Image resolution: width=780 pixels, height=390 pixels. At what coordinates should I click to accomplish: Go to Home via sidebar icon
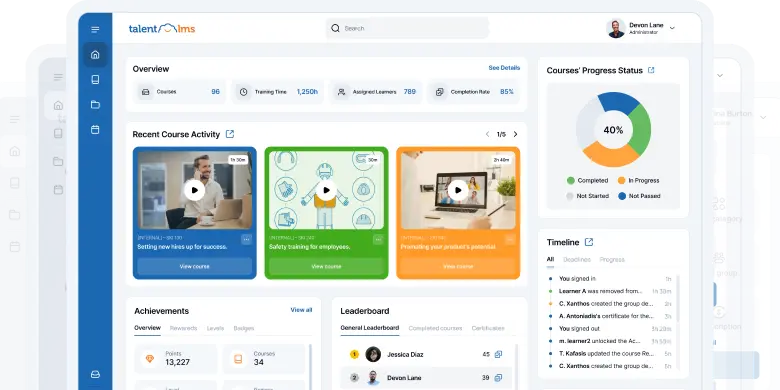click(95, 55)
